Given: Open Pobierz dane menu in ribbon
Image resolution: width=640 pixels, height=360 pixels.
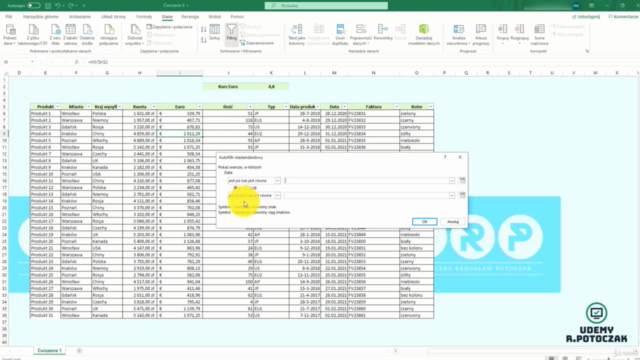Looking at the screenshot, I should point(10,35).
